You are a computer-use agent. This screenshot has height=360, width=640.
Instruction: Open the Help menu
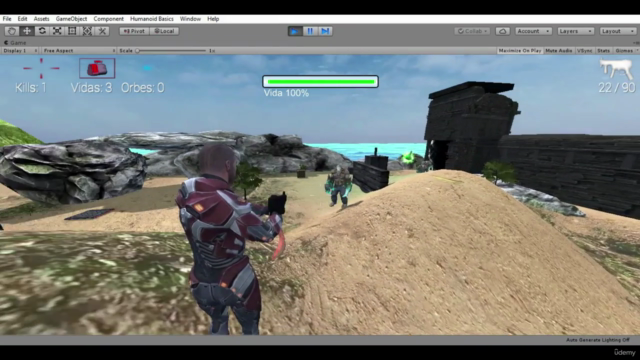213,19
